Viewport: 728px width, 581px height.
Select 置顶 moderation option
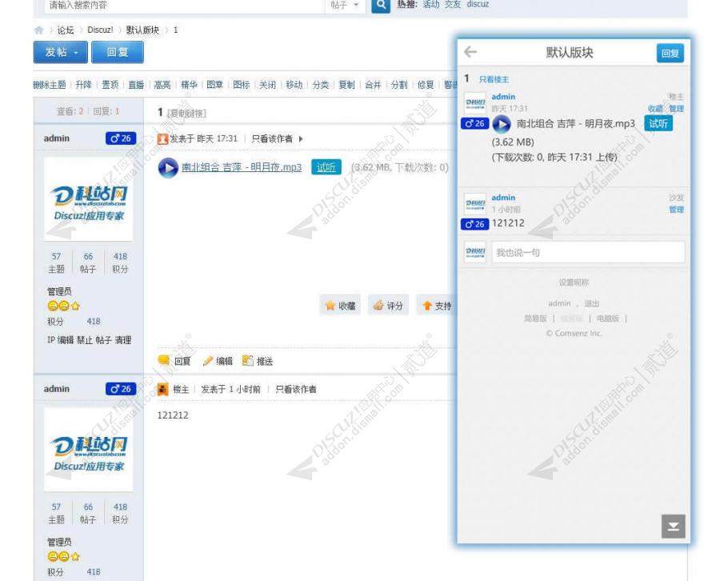click(110, 85)
